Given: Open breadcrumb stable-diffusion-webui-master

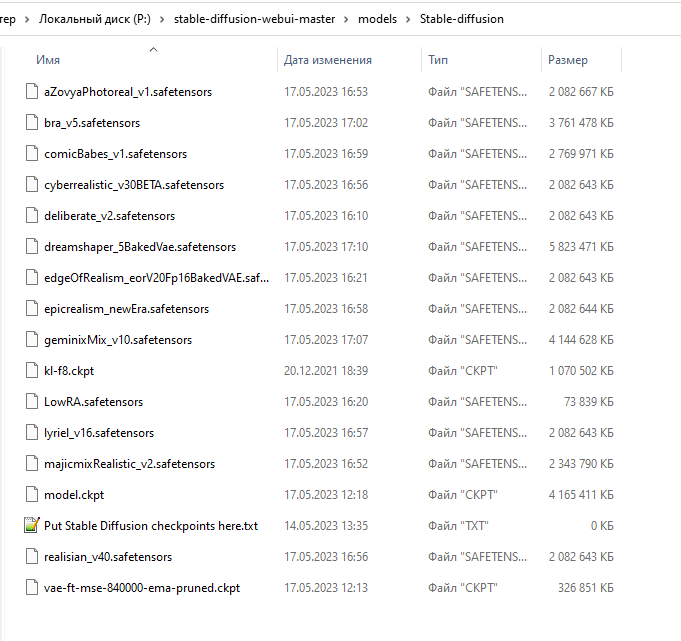Looking at the screenshot, I should coord(255,19).
